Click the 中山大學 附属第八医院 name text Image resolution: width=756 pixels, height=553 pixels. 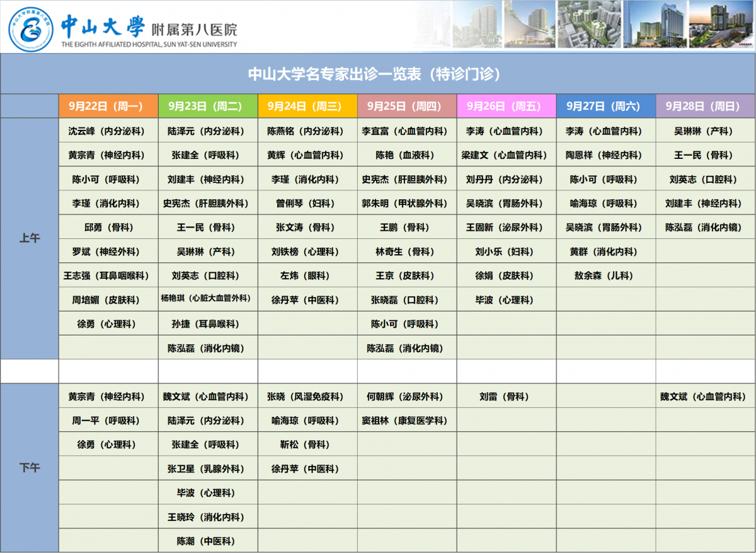tap(149, 25)
